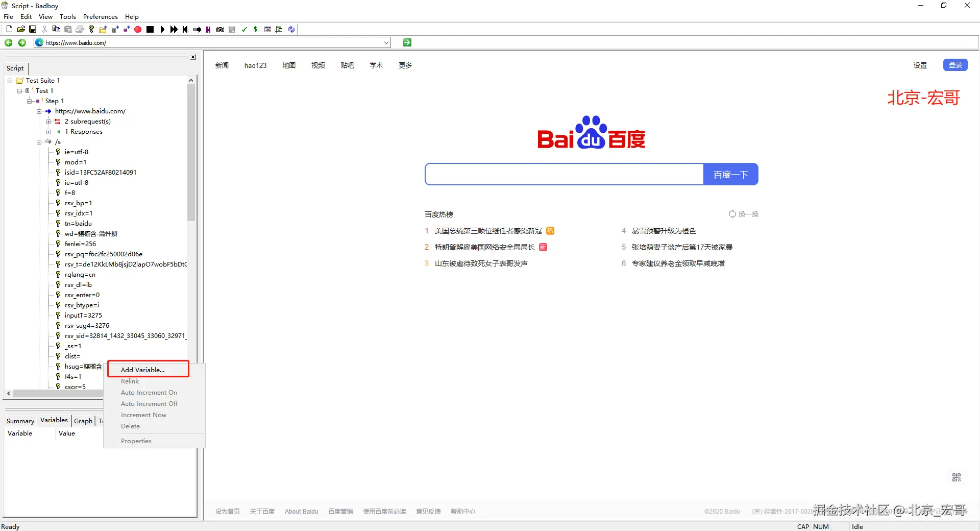980x531 pixels.
Task: Open the Preferences menu
Action: (101, 17)
